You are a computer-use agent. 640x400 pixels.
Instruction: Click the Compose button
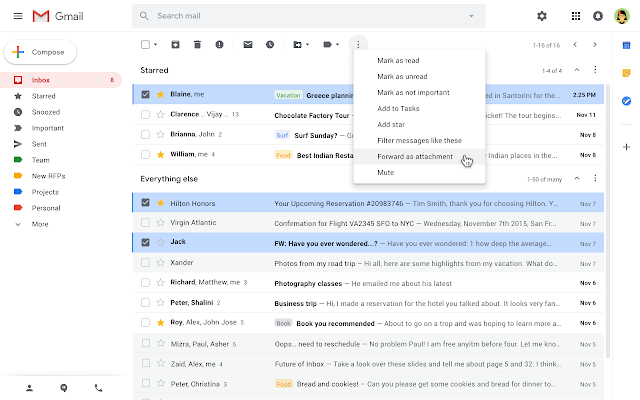tap(41, 52)
